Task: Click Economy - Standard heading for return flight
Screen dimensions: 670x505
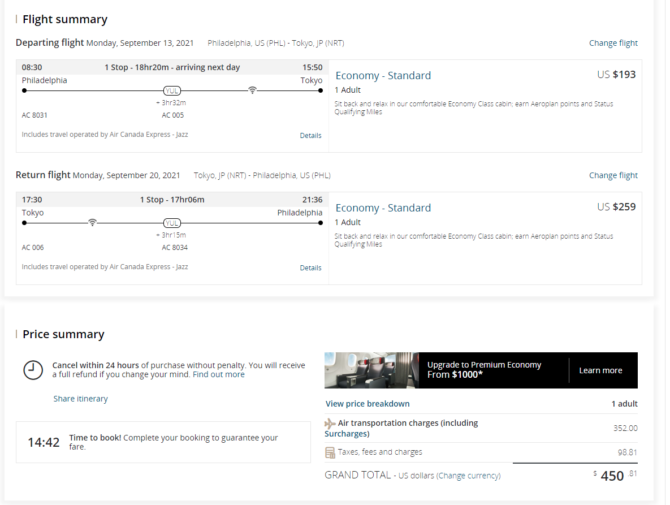Action: tap(383, 208)
